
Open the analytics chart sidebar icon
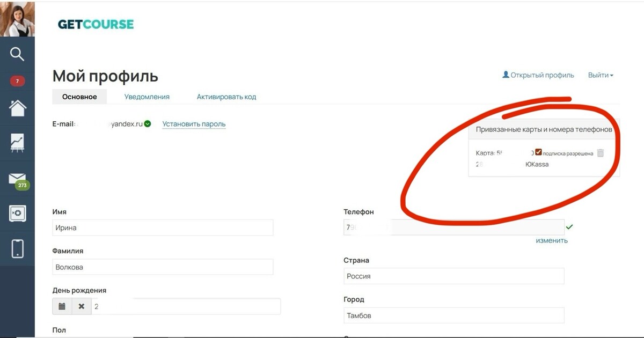pyautogui.click(x=17, y=142)
